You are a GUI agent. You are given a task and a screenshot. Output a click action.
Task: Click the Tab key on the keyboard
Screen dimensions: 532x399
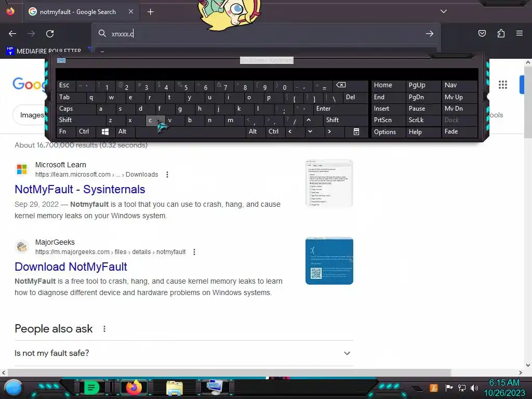click(x=69, y=97)
